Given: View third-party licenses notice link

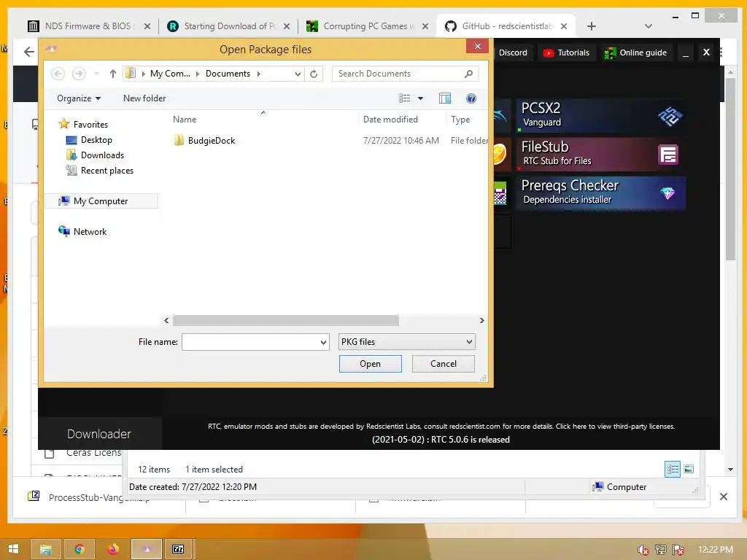Looking at the screenshot, I should point(615,426).
